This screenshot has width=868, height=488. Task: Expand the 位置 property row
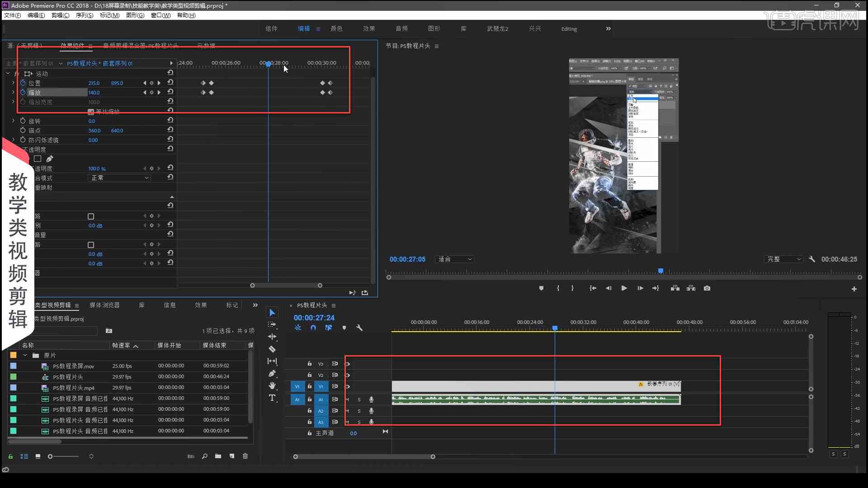click(13, 83)
